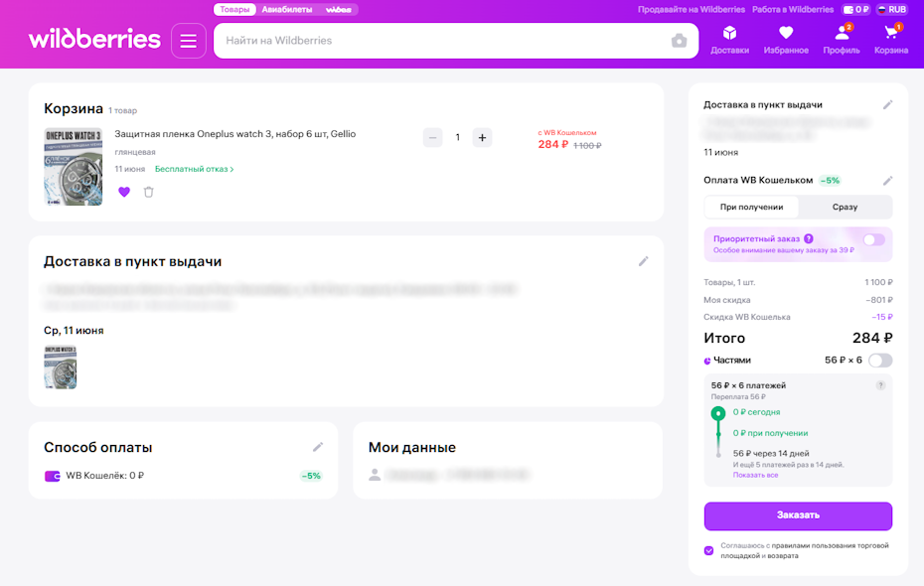Open Корзина cart icon in header
924x586 pixels.
pos(891,33)
